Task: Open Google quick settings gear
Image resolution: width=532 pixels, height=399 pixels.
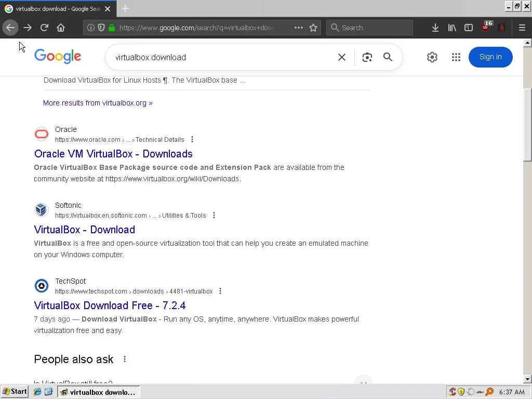Action: pos(432,57)
